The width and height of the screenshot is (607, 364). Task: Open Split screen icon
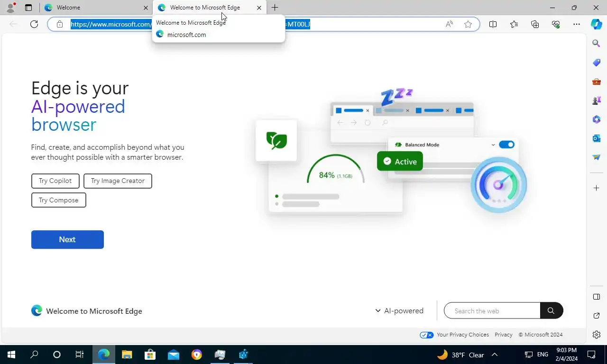[x=493, y=24]
